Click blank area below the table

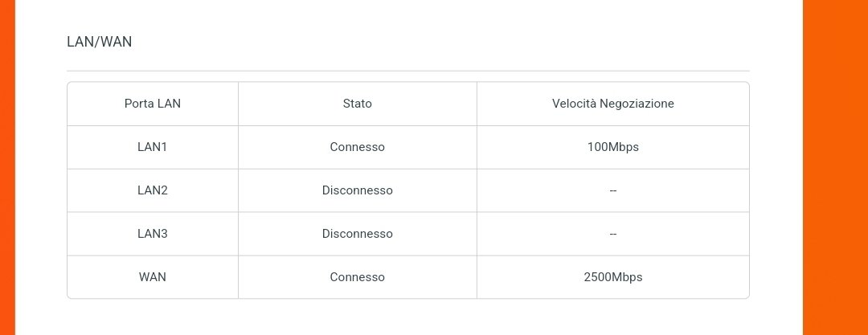point(408,318)
